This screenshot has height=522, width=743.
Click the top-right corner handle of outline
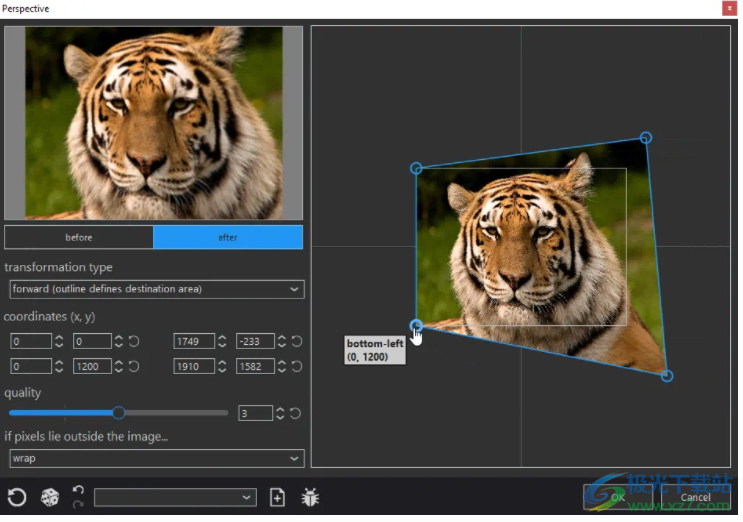click(x=645, y=138)
